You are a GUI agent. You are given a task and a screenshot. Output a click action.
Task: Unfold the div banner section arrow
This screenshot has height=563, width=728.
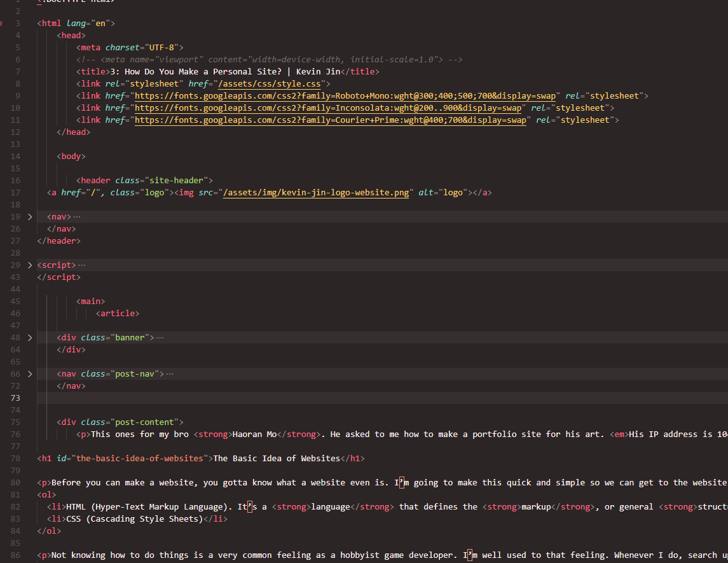[30, 338]
